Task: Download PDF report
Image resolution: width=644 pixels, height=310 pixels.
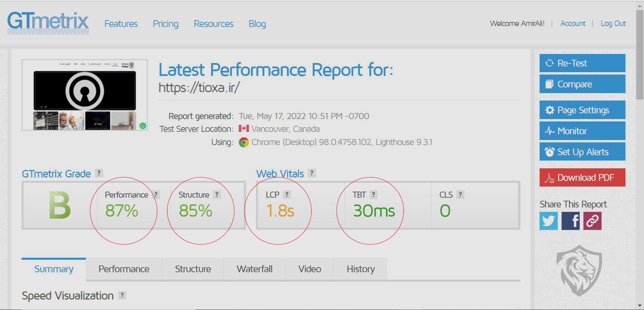Action: [x=582, y=177]
